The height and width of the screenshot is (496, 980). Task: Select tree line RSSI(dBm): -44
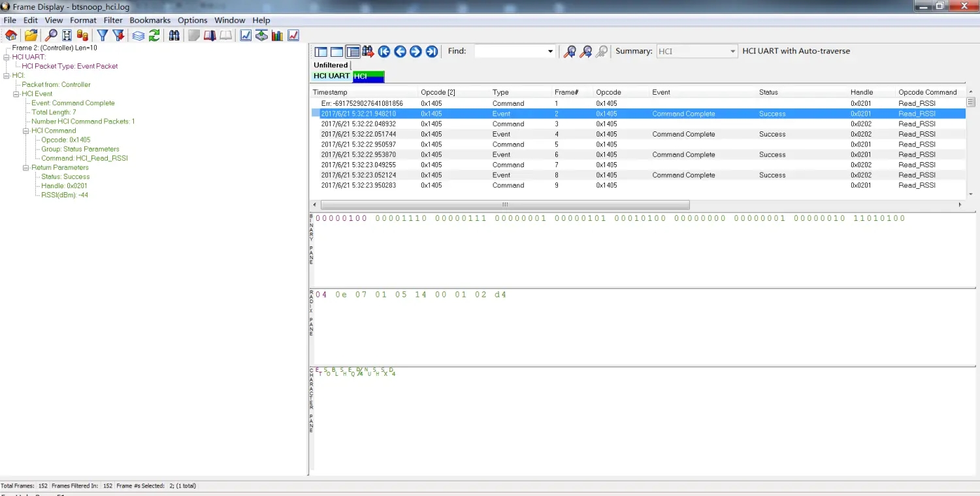pos(65,195)
